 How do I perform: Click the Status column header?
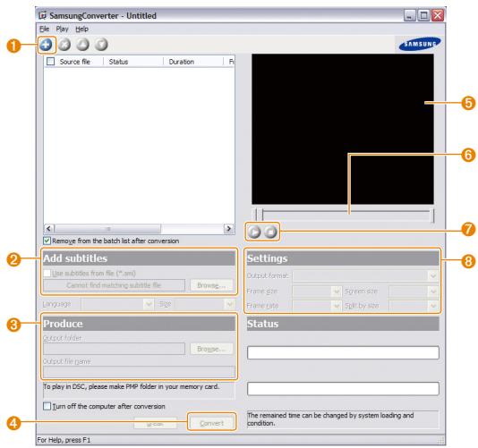[x=132, y=62]
